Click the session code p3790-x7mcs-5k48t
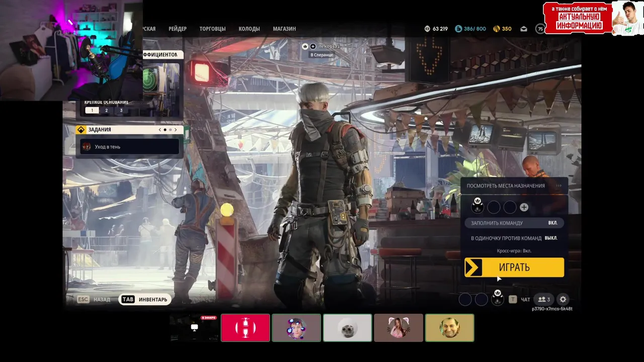Image resolution: width=644 pixels, height=362 pixels. coord(552,309)
